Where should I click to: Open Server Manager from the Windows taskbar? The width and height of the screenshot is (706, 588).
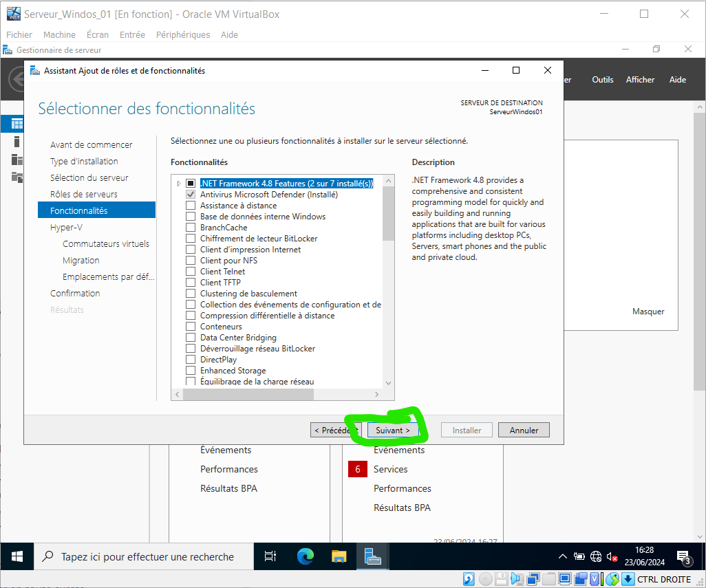click(373, 556)
